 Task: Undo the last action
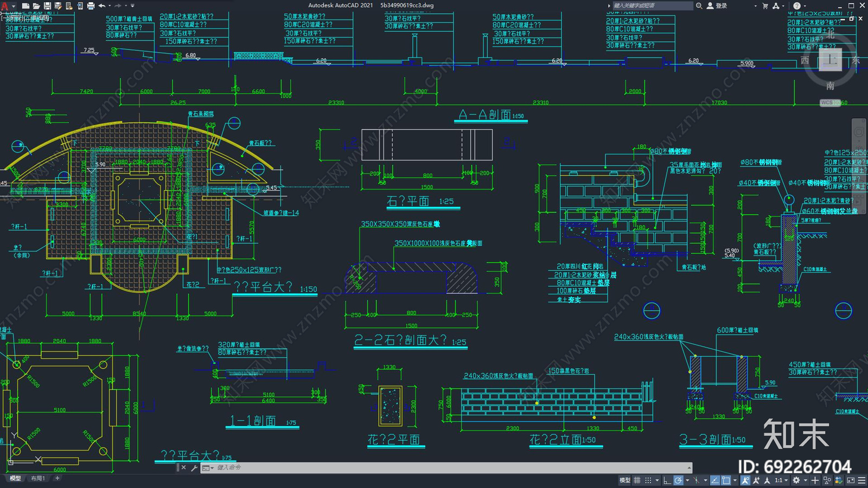[x=101, y=6]
